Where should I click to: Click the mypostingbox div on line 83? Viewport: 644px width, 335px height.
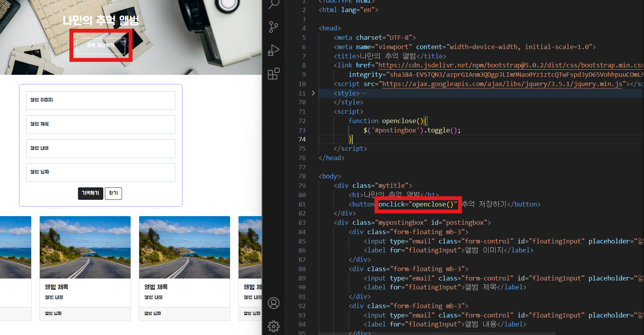click(x=412, y=222)
